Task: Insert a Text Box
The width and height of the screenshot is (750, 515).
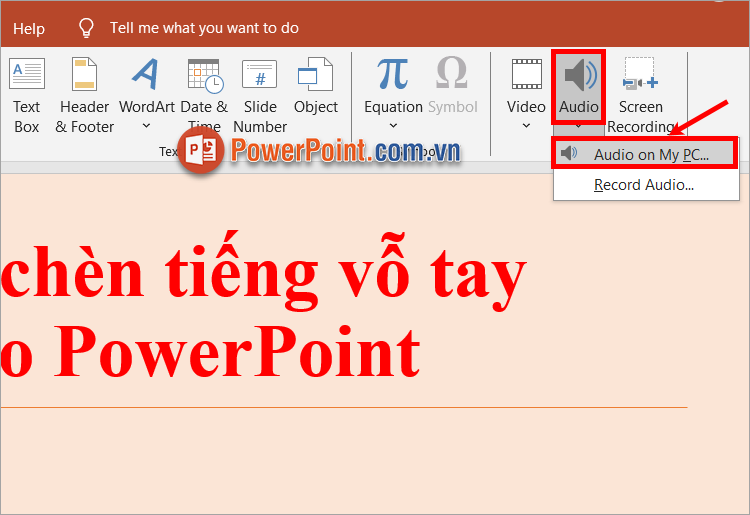Action: click(x=26, y=95)
